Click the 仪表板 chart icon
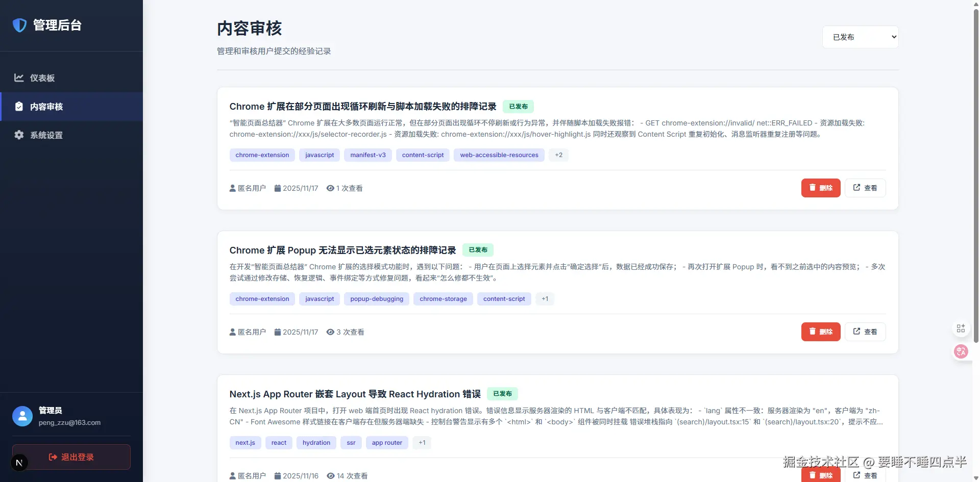The width and height of the screenshot is (980, 482). pos(19,78)
